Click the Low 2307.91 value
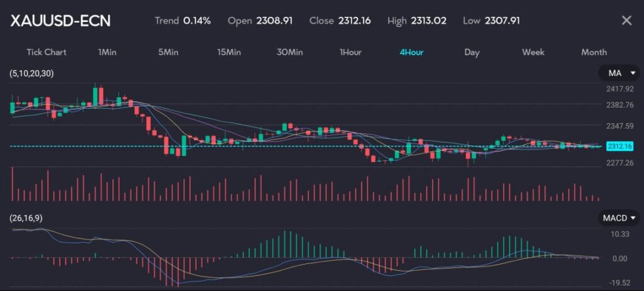 [x=502, y=21]
